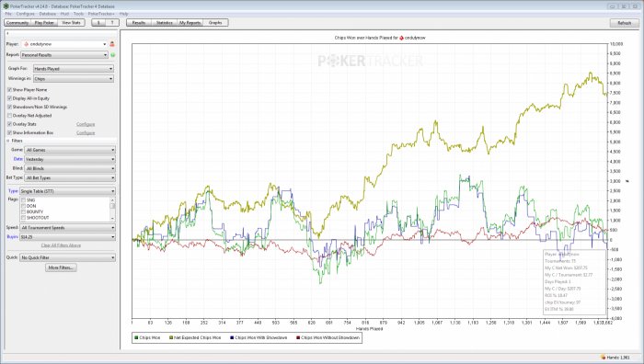Click Clear All Filters Above link
The image size is (644, 364).
(x=61, y=245)
